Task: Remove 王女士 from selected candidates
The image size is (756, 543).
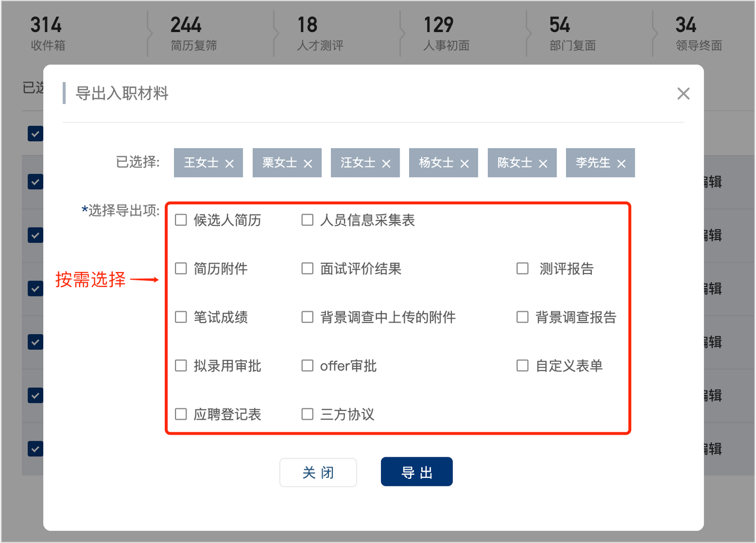Action: click(x=230, y=164)
